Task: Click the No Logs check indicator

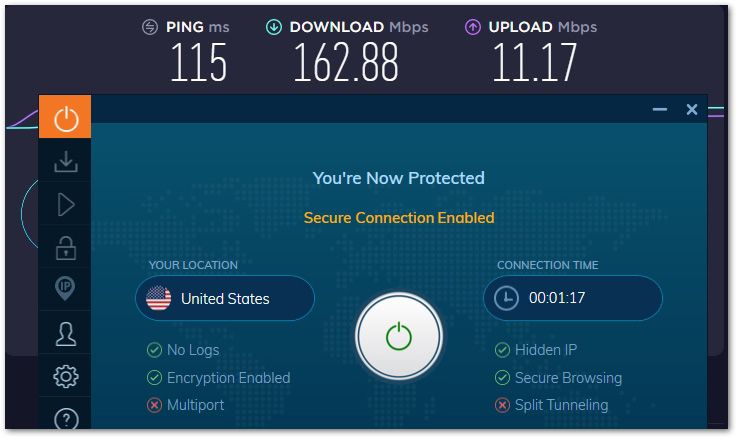Action: 154,350
